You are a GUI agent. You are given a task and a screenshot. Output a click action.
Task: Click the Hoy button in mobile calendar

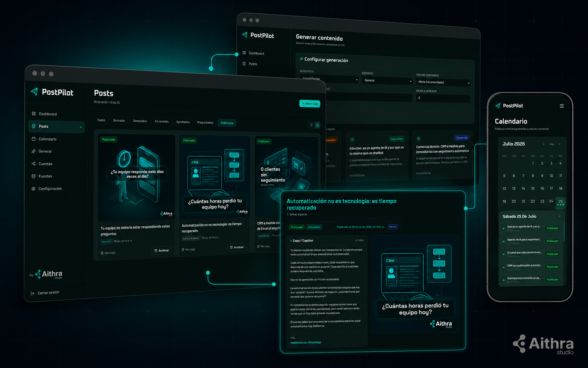click(552, 144)
